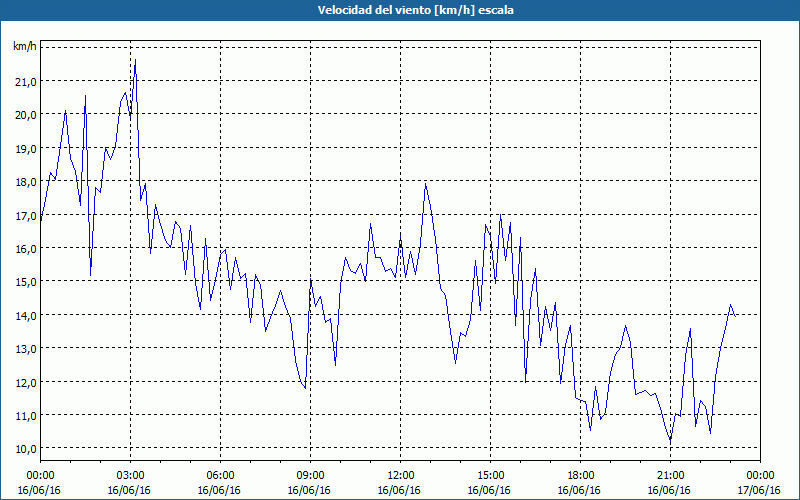800x500 pixels.
Task: Click the '14,0' y-axis value
Action: (27, 315)
